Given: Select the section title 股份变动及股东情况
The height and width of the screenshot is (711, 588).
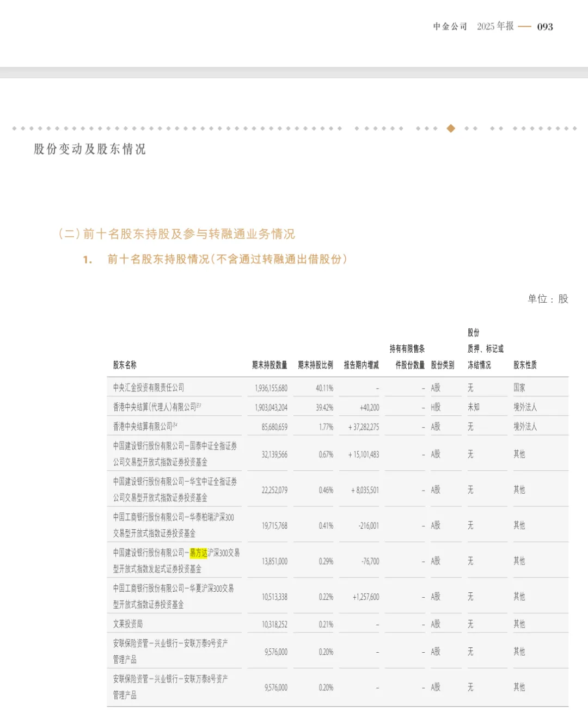Looking at the screenshot, I should [90, 149].
